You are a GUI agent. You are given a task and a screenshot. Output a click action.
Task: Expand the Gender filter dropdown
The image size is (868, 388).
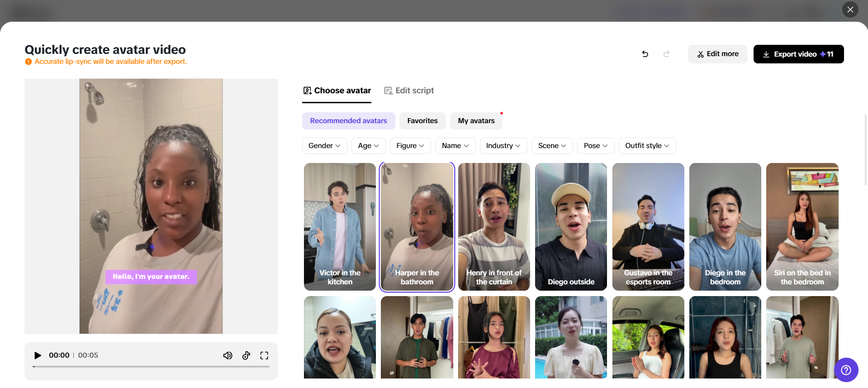[324, 146]
